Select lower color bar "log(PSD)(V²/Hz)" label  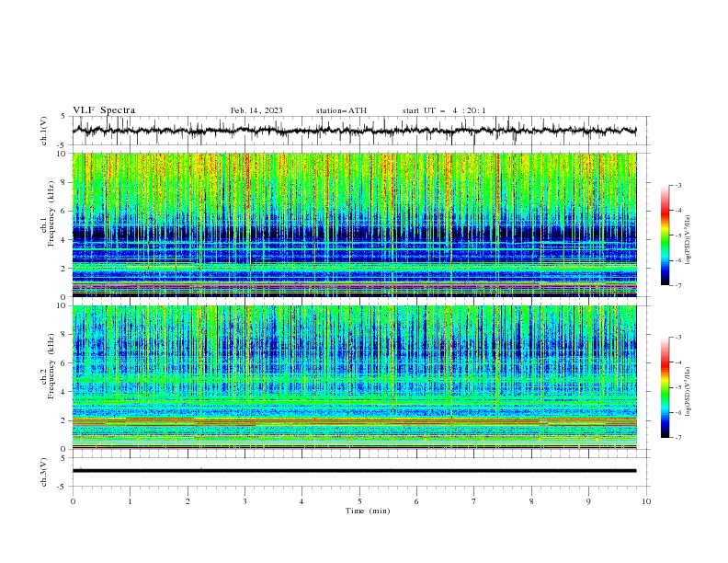coord(688,392)
